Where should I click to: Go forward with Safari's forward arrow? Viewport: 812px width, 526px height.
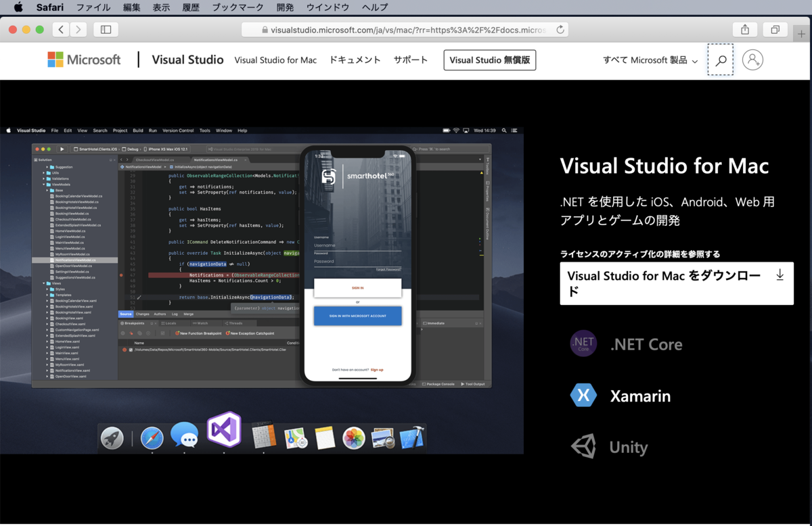[x=78, y=29]
